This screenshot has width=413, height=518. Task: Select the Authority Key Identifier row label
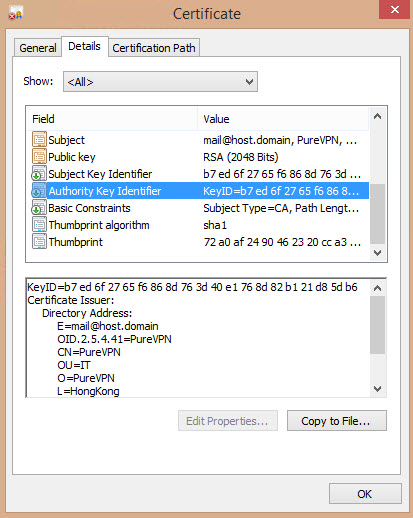[x=105, y=191]
